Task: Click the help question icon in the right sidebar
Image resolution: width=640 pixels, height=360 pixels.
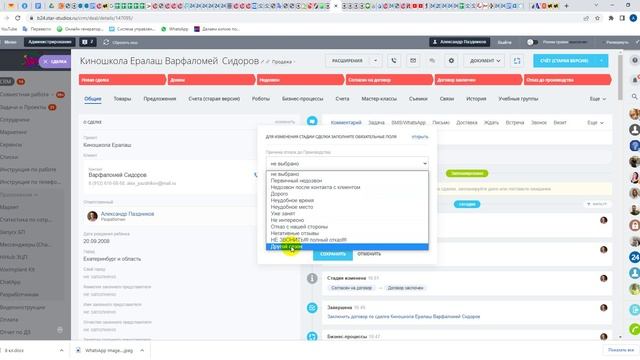Action: 635,60
